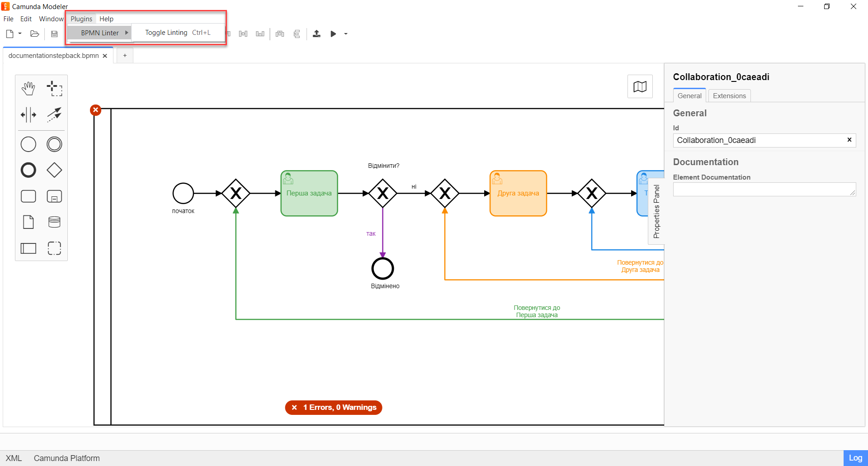Click Toggle Linting in the submenu
The height and width of the screenshot is (466, 868).
178,33
